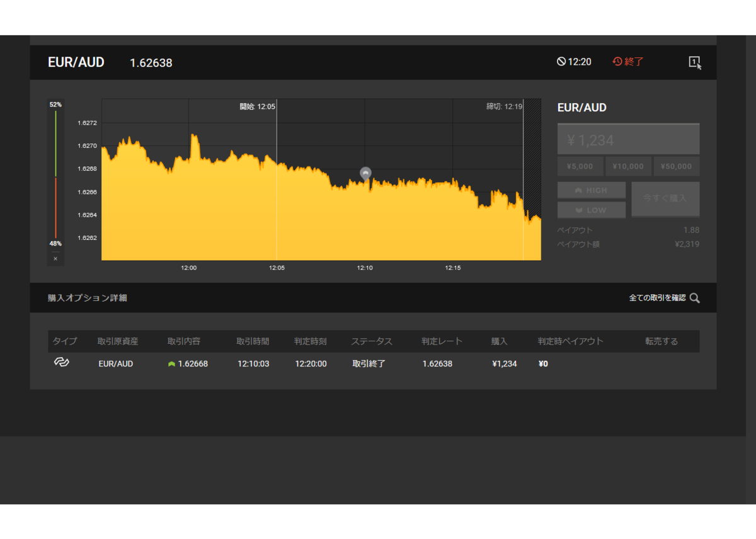
Task: Click the 12:00 label on the time axis
Action: click(189, 268)
